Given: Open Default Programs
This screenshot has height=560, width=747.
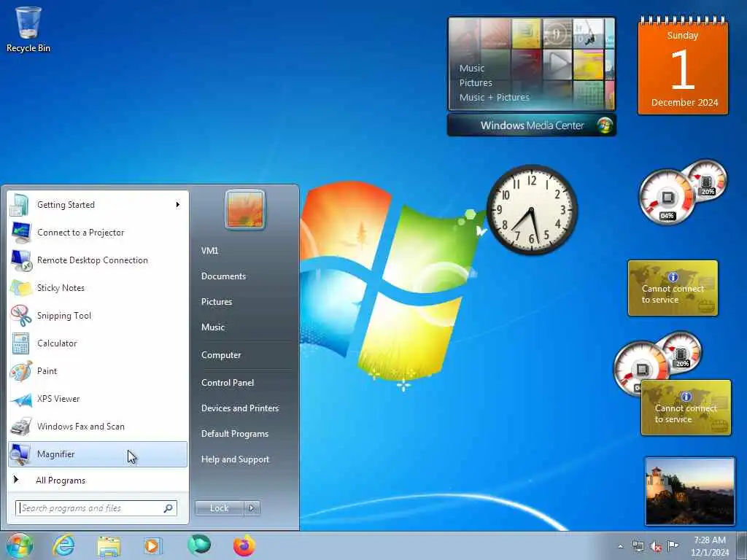Looking at the screenshot, I should pos(235,434).
